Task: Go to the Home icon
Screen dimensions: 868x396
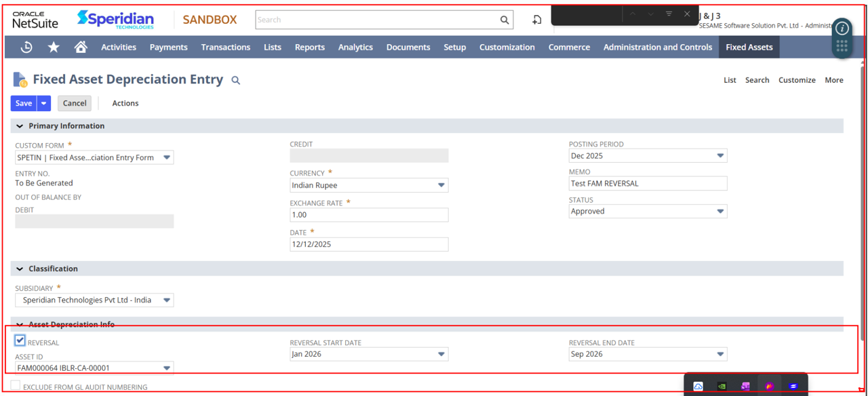Action: [81, 47]
